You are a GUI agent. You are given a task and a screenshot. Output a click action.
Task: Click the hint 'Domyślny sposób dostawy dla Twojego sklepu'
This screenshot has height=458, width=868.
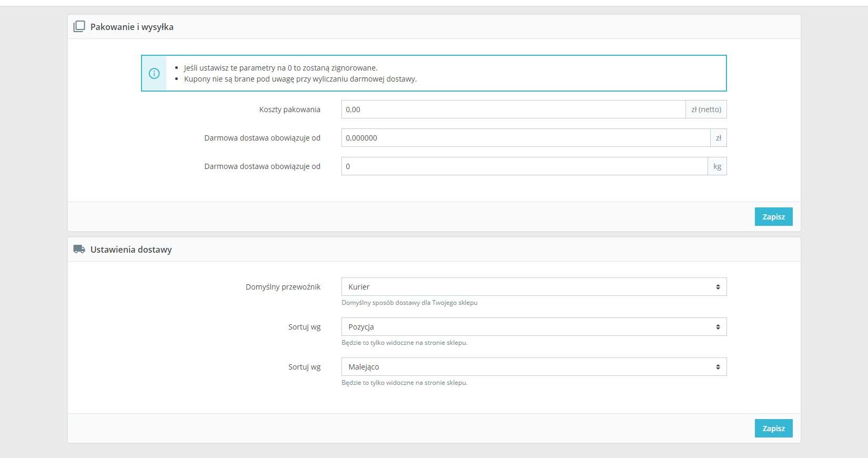tap(409, 303)
